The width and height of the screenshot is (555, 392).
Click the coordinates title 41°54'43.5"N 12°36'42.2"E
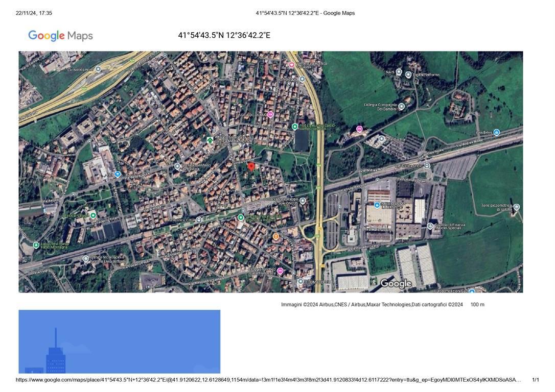coord(224,35)
